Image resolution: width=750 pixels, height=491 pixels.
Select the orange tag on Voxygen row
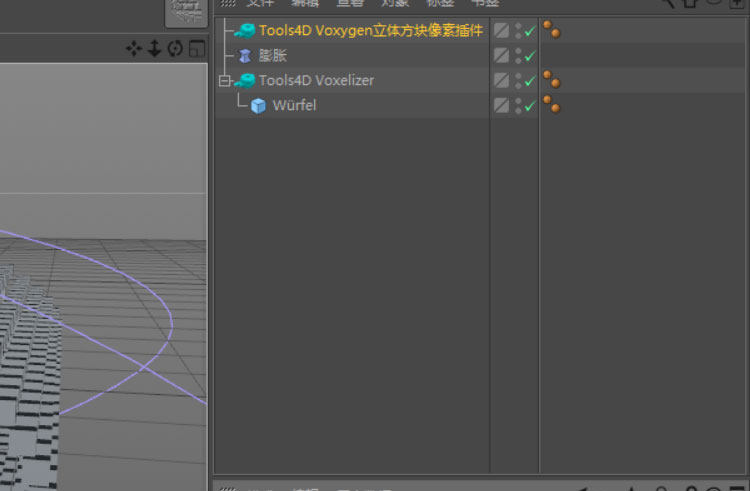coord(552,30)
